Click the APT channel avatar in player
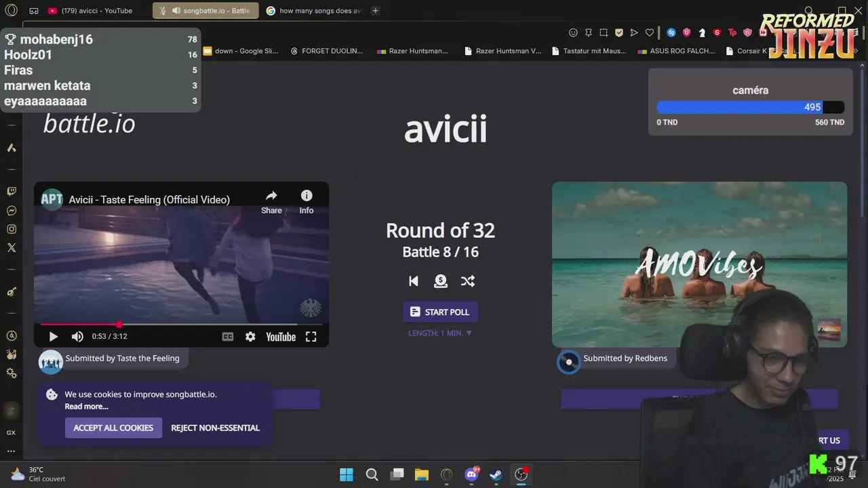868x488 pixels. (x=52, y=199)
